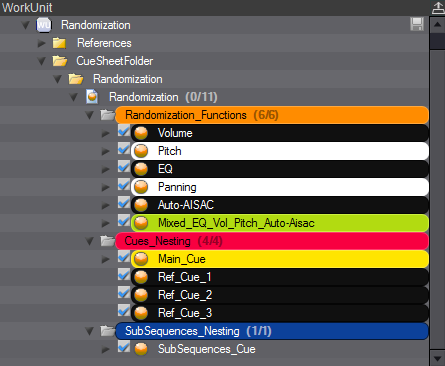Expand the Pitch cue

tap(105, 151)
